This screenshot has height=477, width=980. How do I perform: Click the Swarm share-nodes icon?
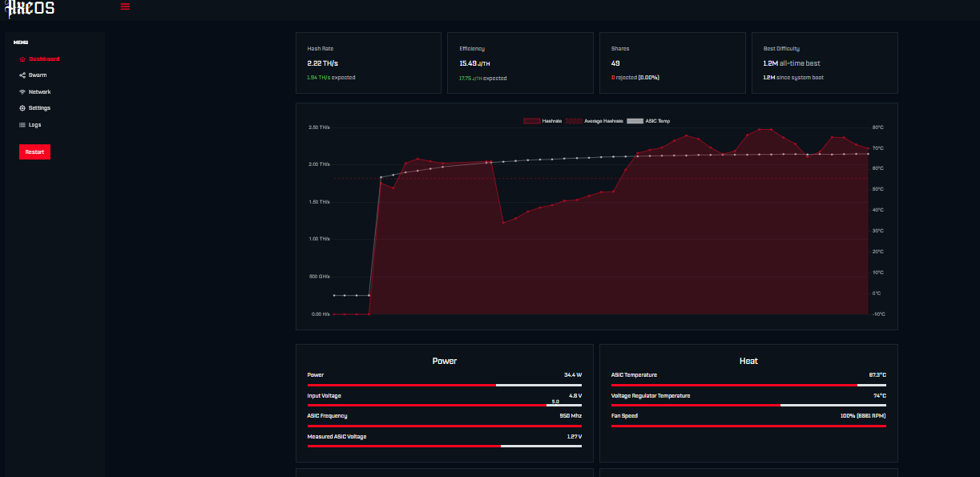tap(22, 75)
